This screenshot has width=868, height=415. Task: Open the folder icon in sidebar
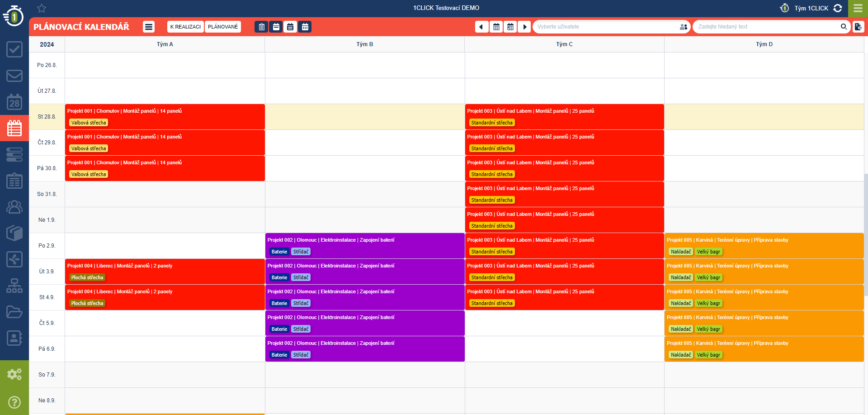click(x=14, y=312)
